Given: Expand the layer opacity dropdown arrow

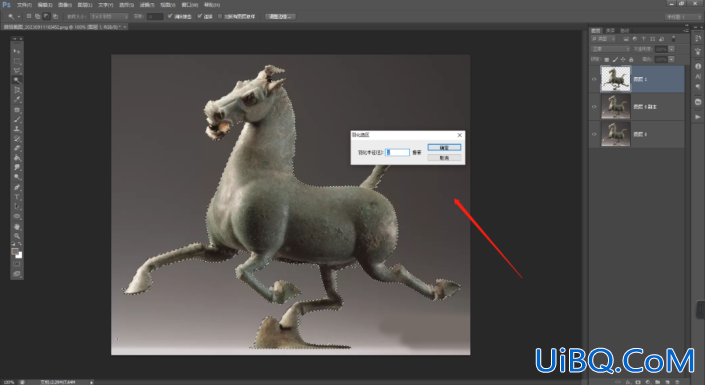Looking at the screenshot, I should (x=671, y=49).
